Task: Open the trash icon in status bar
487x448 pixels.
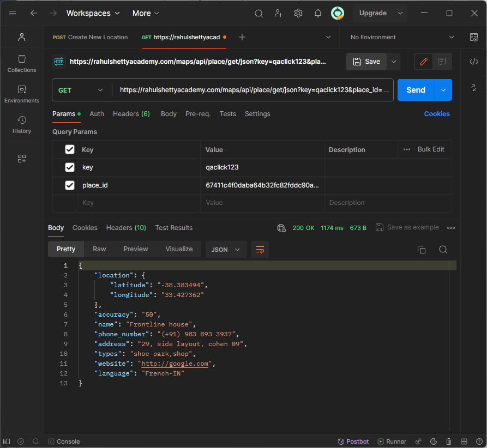Action: pyautogui.click(x=449, y=441)
